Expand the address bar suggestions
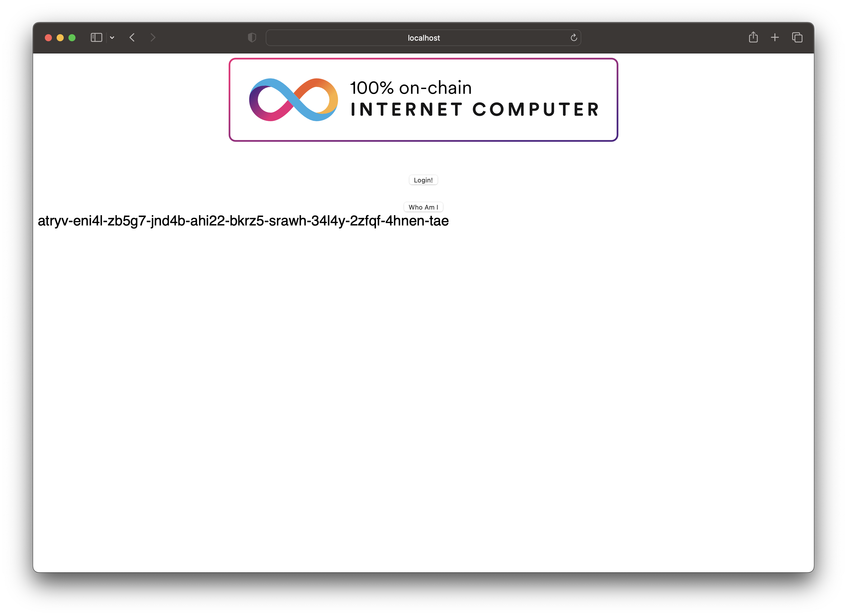Viewport: 847px width, 616px height. pos(423,37)
